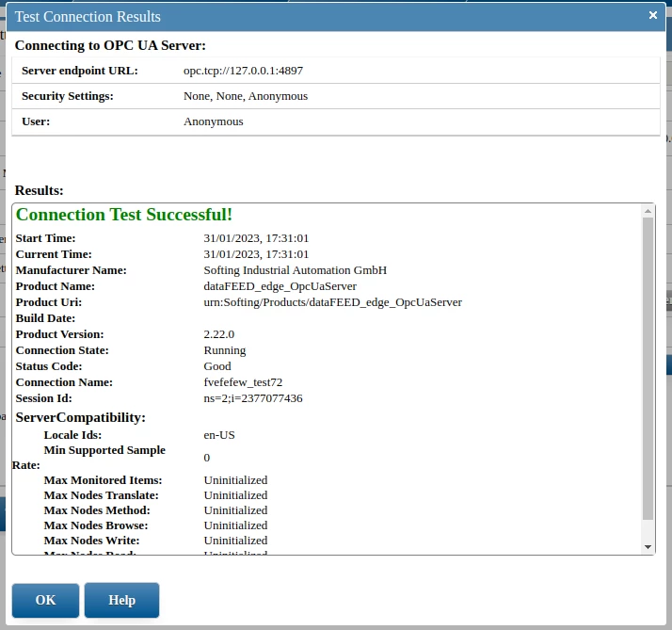Image resolution: width=672 pixels, height=630 pixels.
Task: Click the Session Id value ns=2;i=2377077436
Action: tap(252, 398)
